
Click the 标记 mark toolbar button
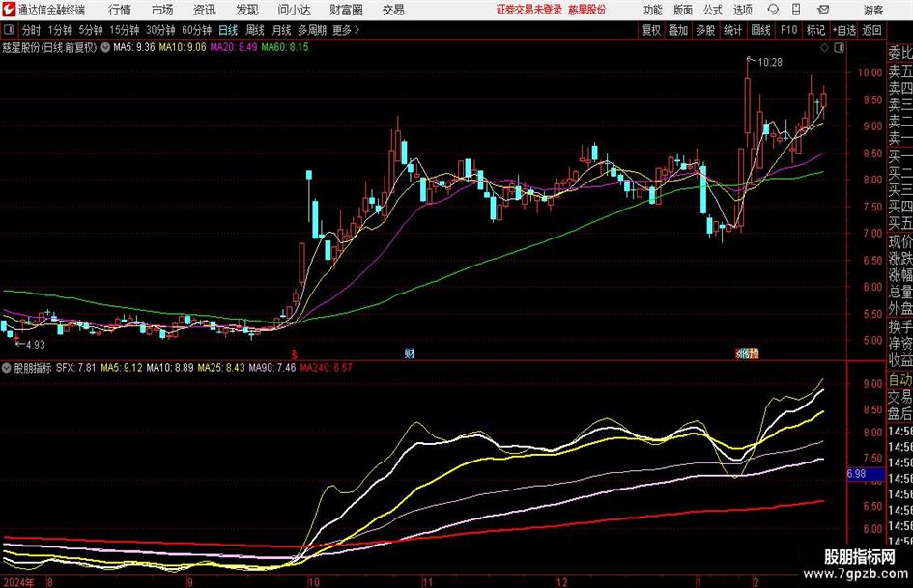pos(815,30)
